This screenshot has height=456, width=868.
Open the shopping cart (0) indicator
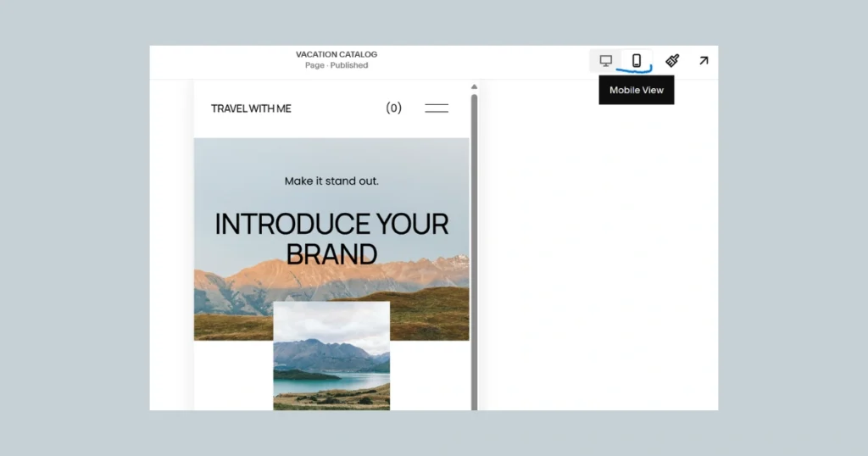tap(393, 108)
